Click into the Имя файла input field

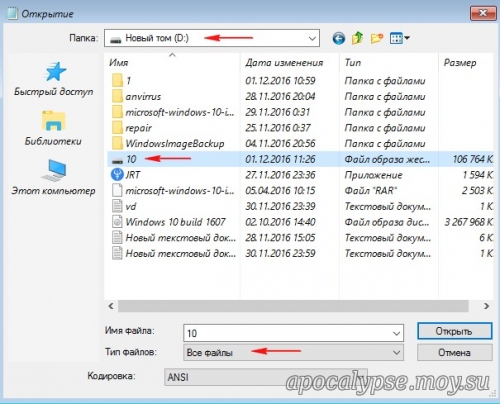[287, 333]
